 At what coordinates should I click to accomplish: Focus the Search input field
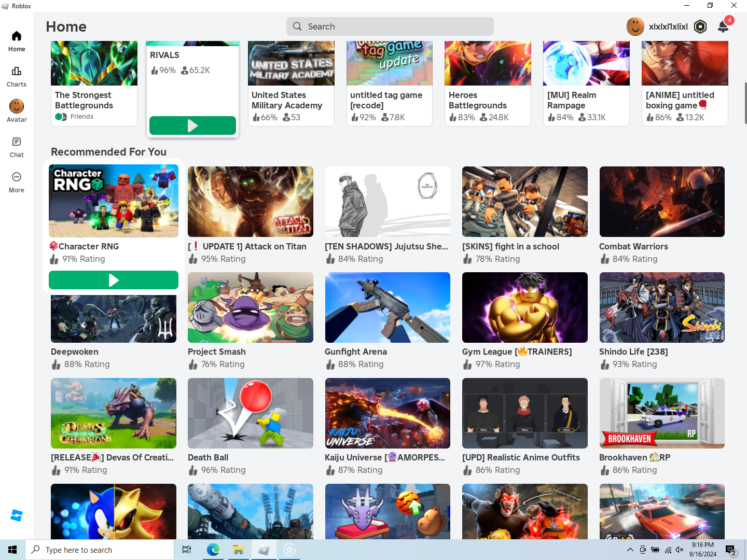tap(390, 26)
